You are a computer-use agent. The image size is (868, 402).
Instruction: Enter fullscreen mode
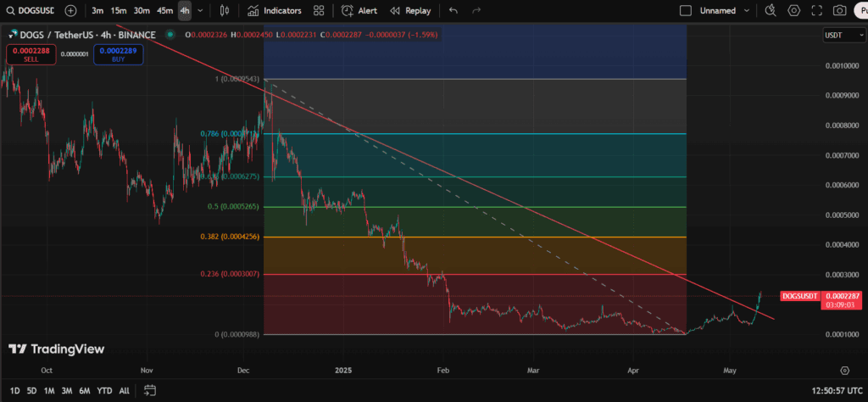[817, 11]
